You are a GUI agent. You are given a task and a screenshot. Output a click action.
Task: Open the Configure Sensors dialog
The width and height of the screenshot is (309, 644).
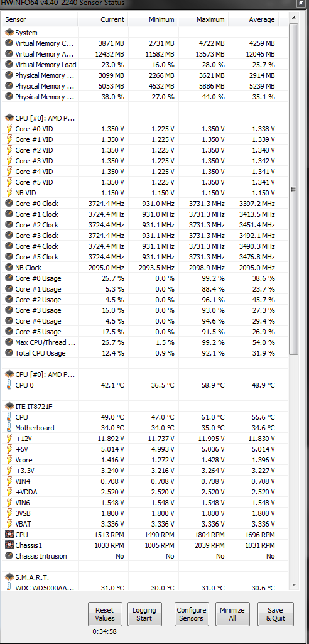coord(192,614)
